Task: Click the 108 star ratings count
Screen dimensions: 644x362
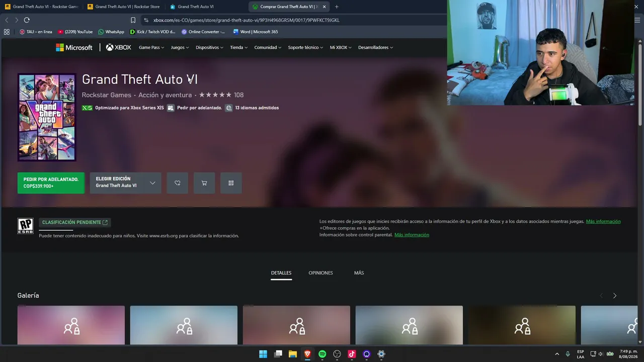Action: (238, 95)
